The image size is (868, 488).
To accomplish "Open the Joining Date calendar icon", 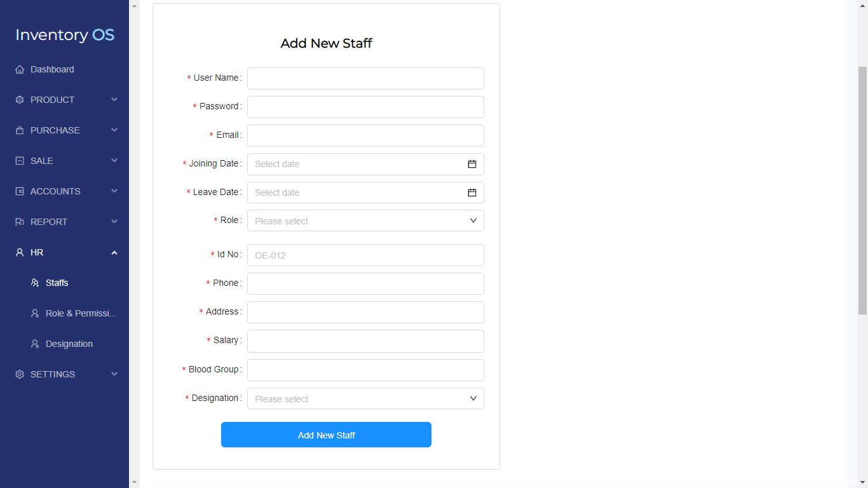I will (472, 164).
